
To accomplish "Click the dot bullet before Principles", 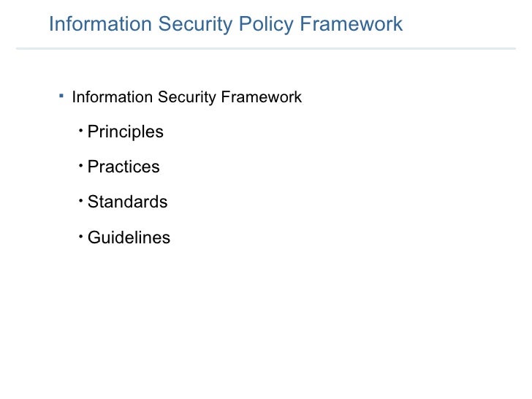I will (x=80, y=130).
